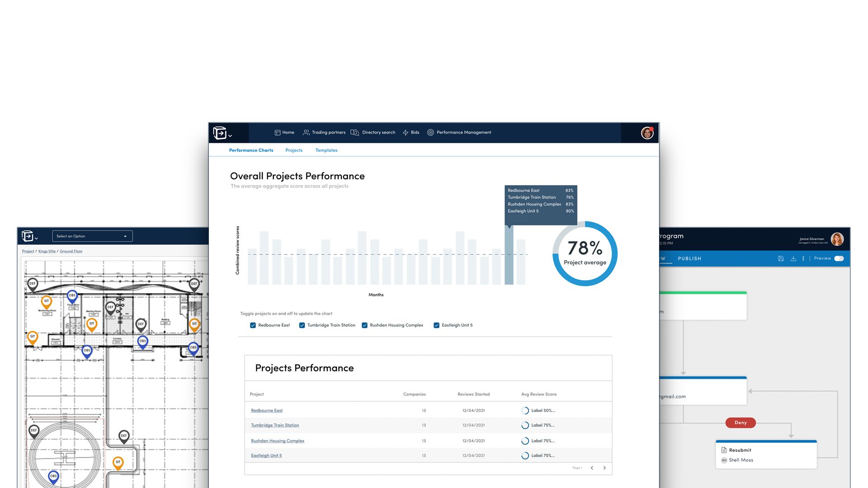Click the document icon beside Resubmit

pyautogui.click(x=724, y=450)
